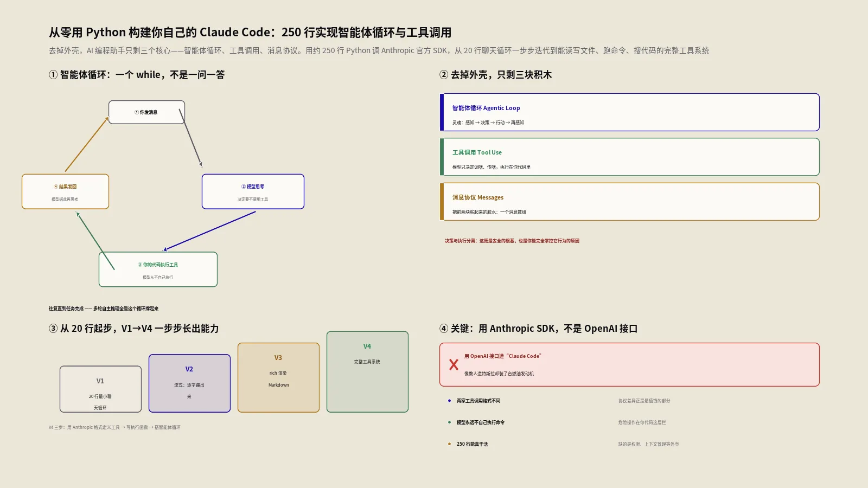Select heading '② 去掉外壳，只剩三块积木'
The width and height of the screenshot is (868, 488).
pos(495,75)
